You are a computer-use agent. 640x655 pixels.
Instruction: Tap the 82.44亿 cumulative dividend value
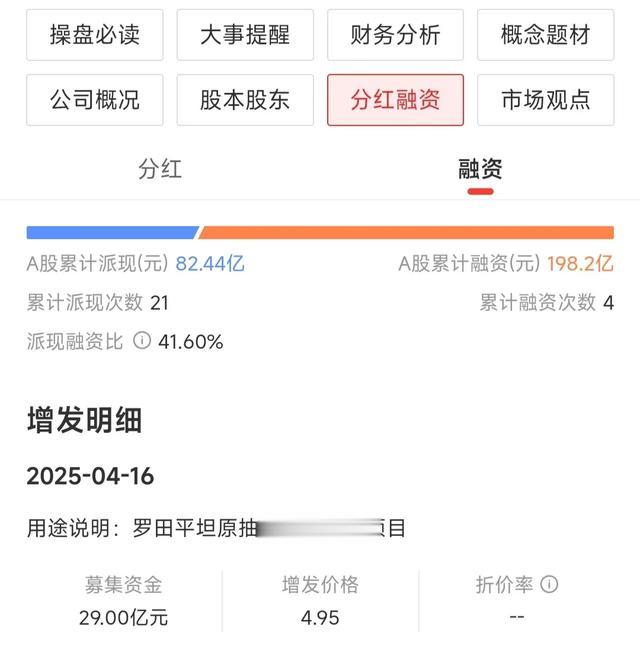210,264
